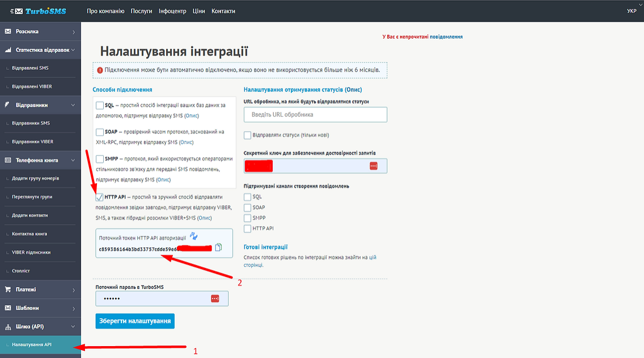Viewport: 644px width, 358px height.
Task: Open the SQL (Опис) description link
Action: 192,116
